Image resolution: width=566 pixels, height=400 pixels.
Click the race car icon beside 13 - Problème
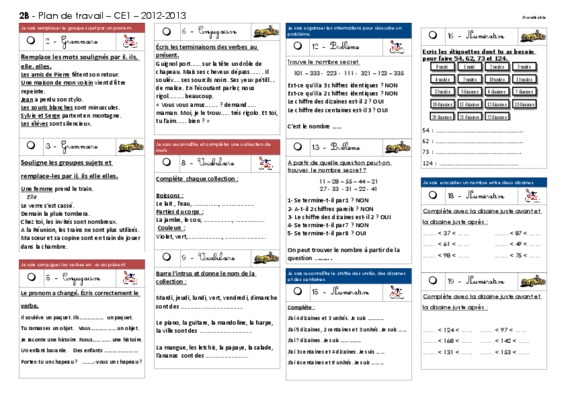pyautogui.click(x=398, y=147)
